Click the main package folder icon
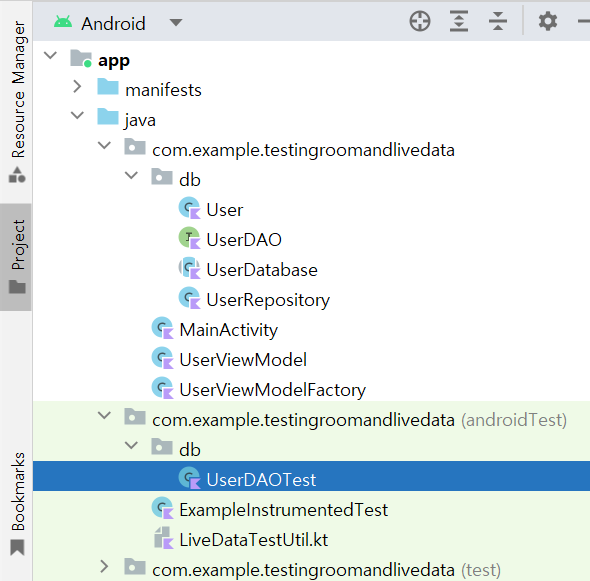The height and width of the screenshot is (581, 590). click(135, 146)
